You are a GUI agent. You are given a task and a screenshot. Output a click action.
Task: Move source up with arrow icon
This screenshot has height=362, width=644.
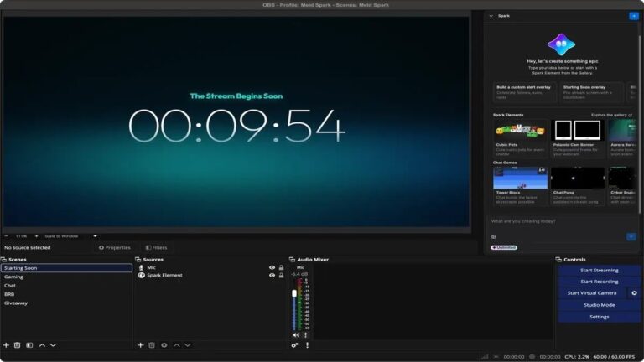tap(177, 345)
